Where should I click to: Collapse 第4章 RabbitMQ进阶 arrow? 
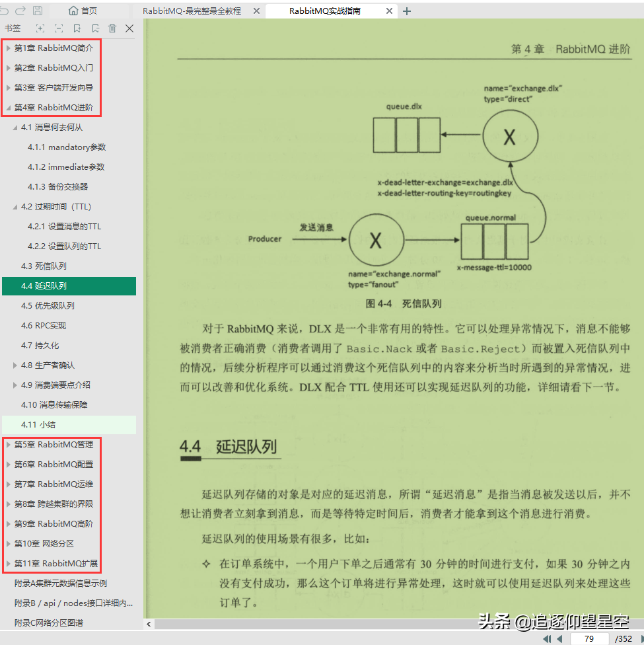pyautogui.click(x=8, y=107)
